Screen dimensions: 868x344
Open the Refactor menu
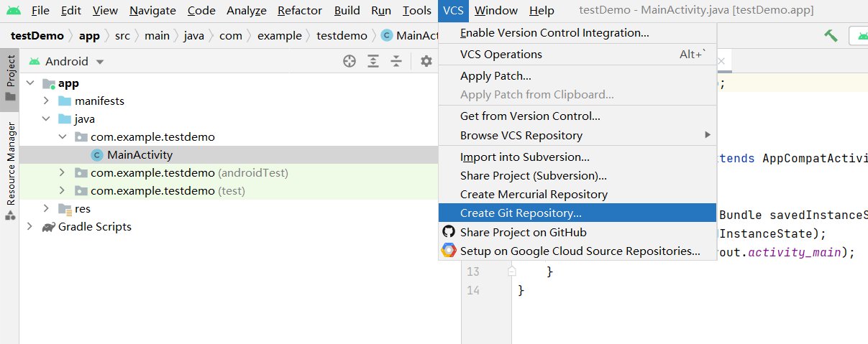[x=301, y=11]
